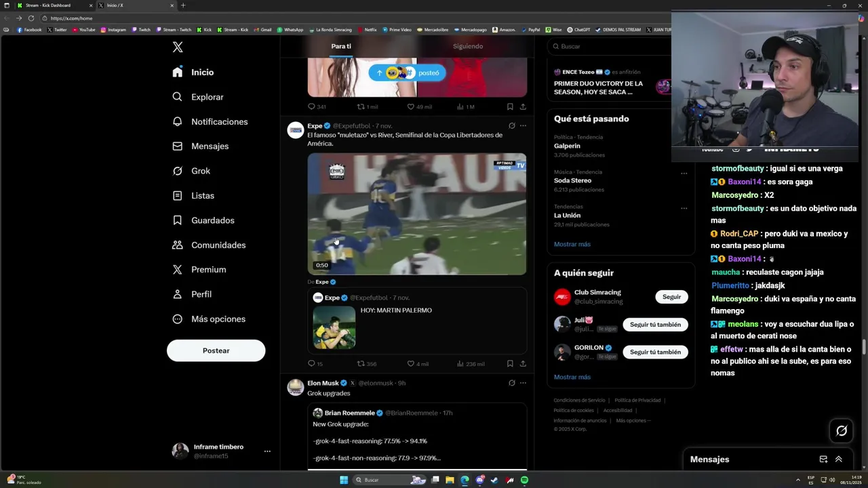Click the X logo in the sidebar
This screenshot has width=868, height=488.
(x=178, y=47)
